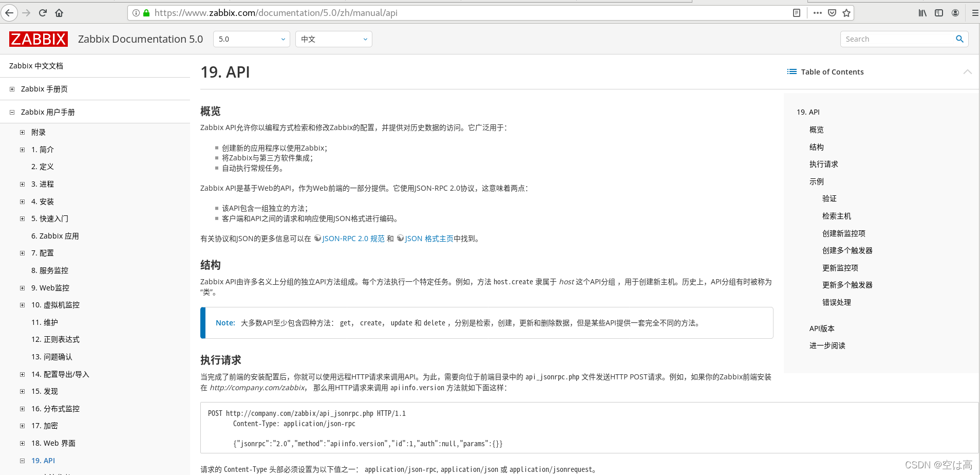The image size is (980, 475).
Task: Follow the JSON-RPC 2.0 规范 link
Action: pyautogui.click(x=353, y=239)
